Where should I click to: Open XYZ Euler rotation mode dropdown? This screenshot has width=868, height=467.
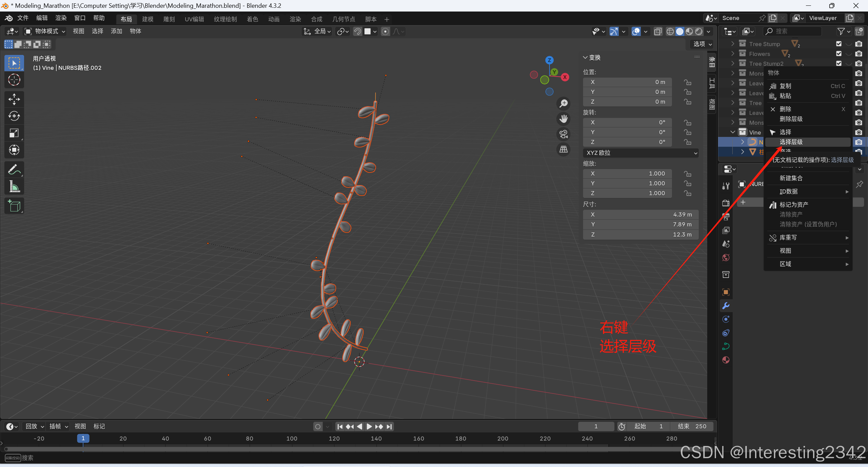click(x=640, y=153)
